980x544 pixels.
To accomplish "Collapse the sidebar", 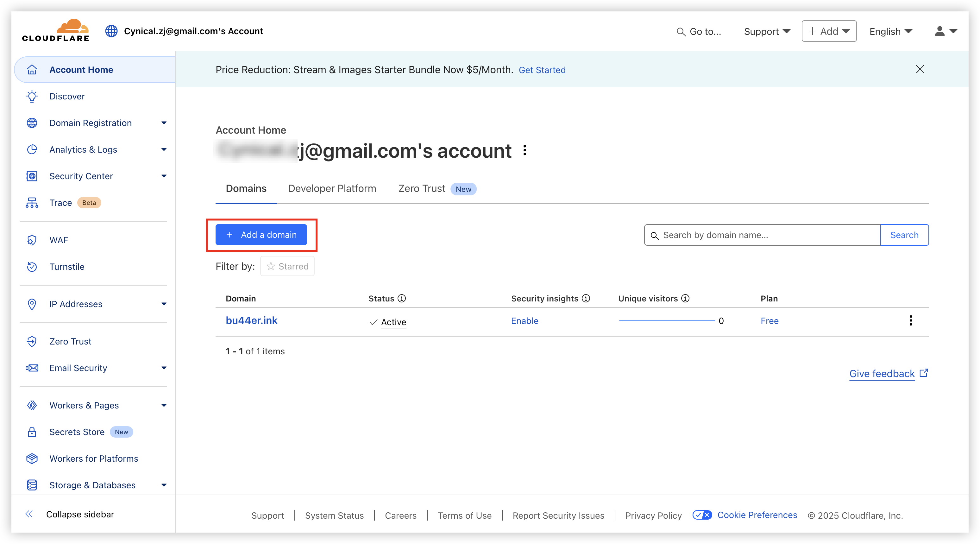I will pos(70,514).
